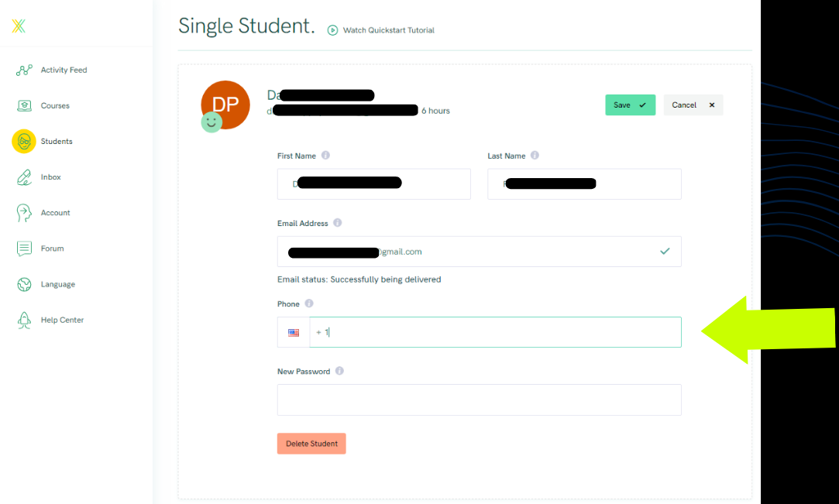Image resolution: width=839 pixels, height=504 pixels.
Task: Open the Inbox pencil icon
Action: 24,177
